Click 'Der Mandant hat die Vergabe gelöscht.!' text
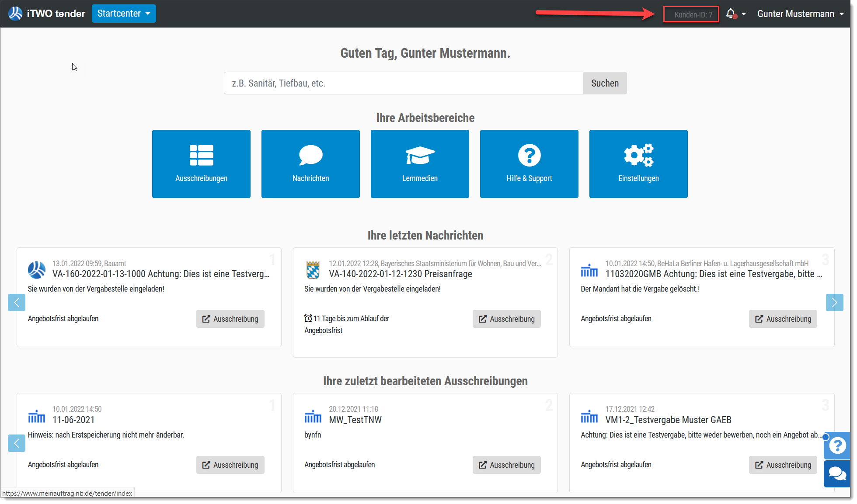The width and height of the screenshot is (857, 504). click(640, 289)
